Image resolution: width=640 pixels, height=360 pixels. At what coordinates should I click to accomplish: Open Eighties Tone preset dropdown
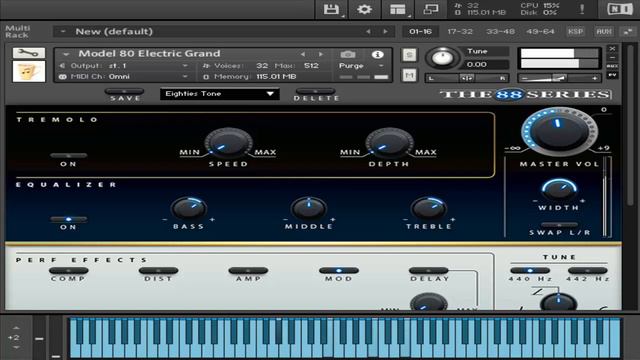click(x=220, y=94)
